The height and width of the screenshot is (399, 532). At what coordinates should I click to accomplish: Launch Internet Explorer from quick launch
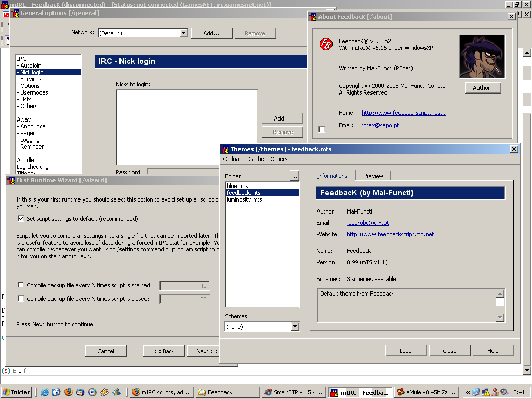pyautogui.click(x=45, y=392)
